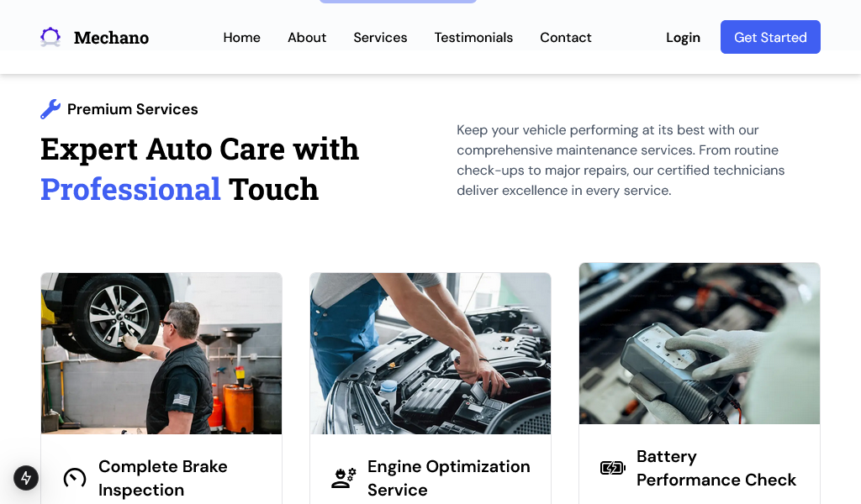
Task: Open the Contact nav link
Action: click(x=566, y=37)
